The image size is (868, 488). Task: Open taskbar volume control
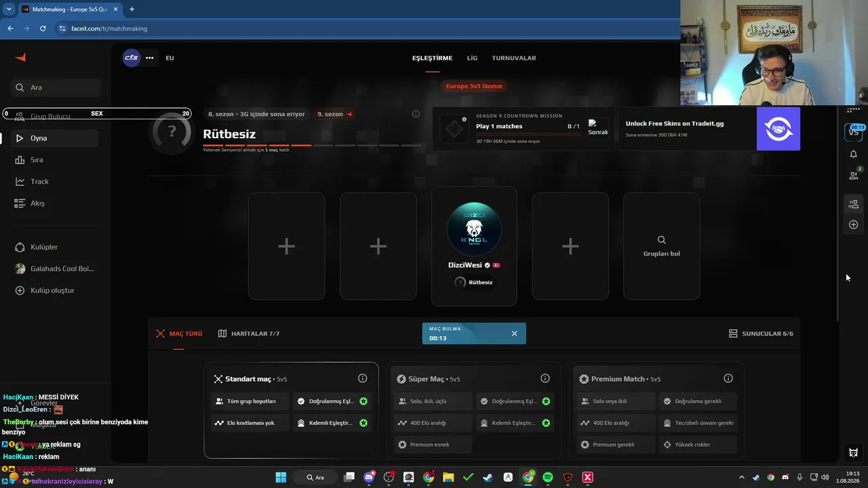tap(825, 477)
